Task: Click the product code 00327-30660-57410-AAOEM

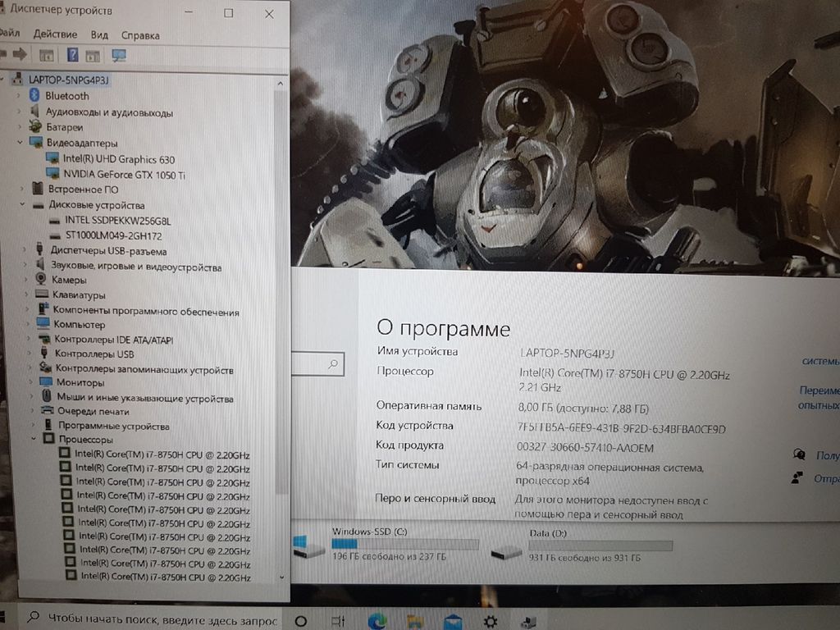Action: click(x=585, y=447)
